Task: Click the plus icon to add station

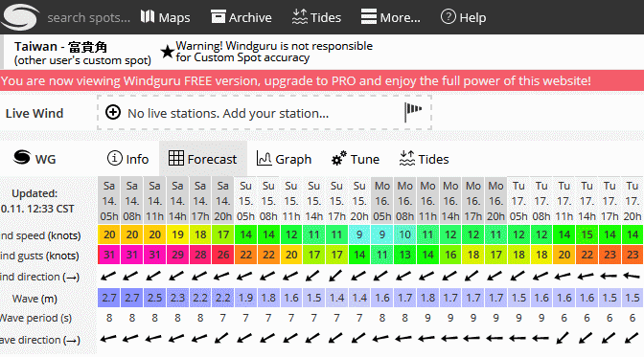Action: point(113,112)
